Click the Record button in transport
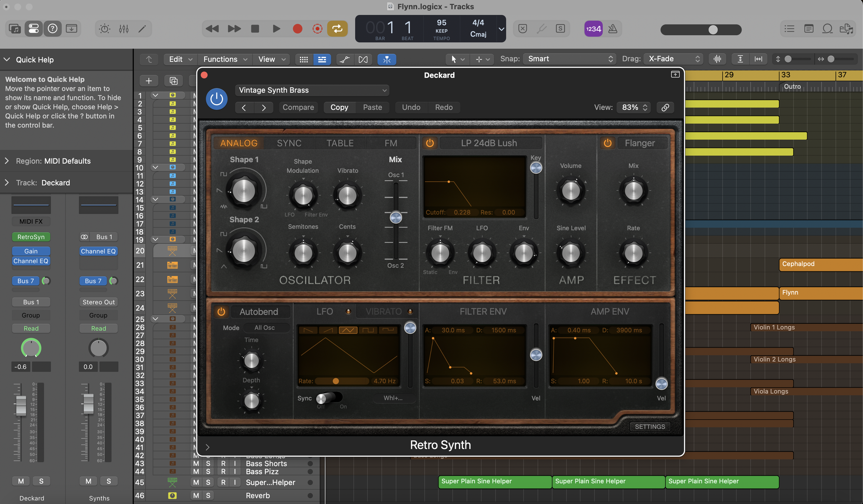The height and width of the screenshot is (504, 863). (297, 29)
